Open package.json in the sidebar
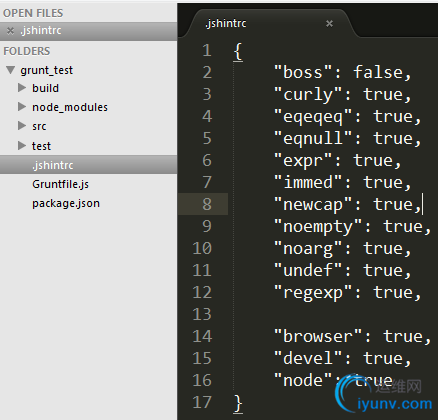The image size is (438, 420). [x=66, y=203]
